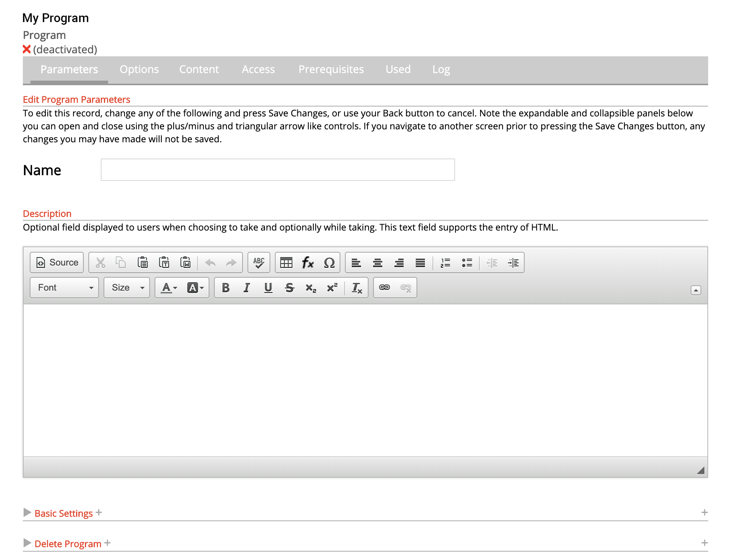This screenshot has height=560, width=731.
Task: Click the Copy icon in editor toolbar
Action: coord(121,262)
